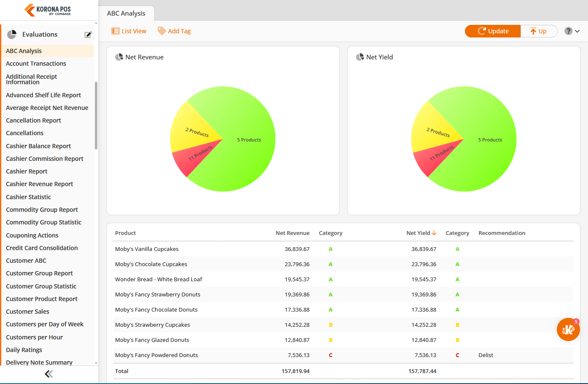
Task: Select the ABC Analysis tab
Action: 126,13
